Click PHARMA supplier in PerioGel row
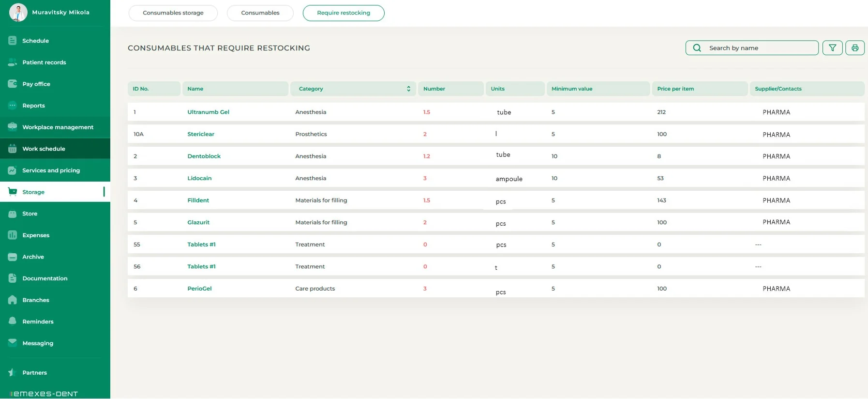This screenshot has width=868, height=399. coord(776,289)
